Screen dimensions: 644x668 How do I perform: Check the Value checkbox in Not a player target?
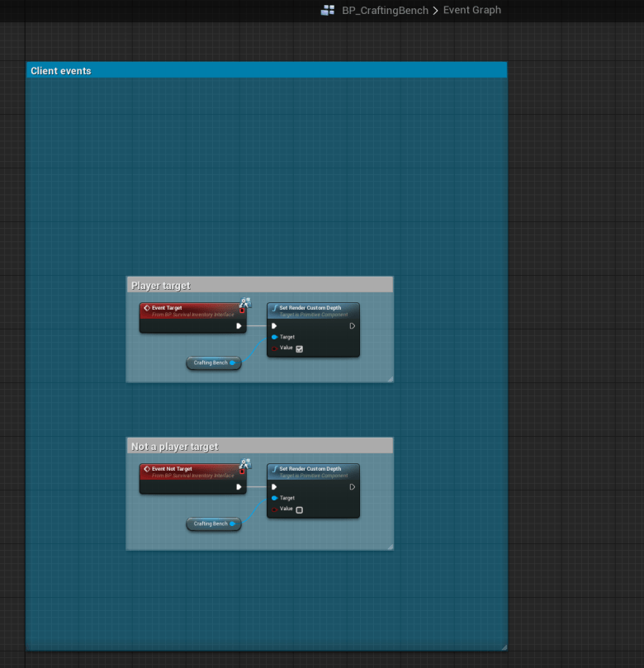click(x=299, y=509)
